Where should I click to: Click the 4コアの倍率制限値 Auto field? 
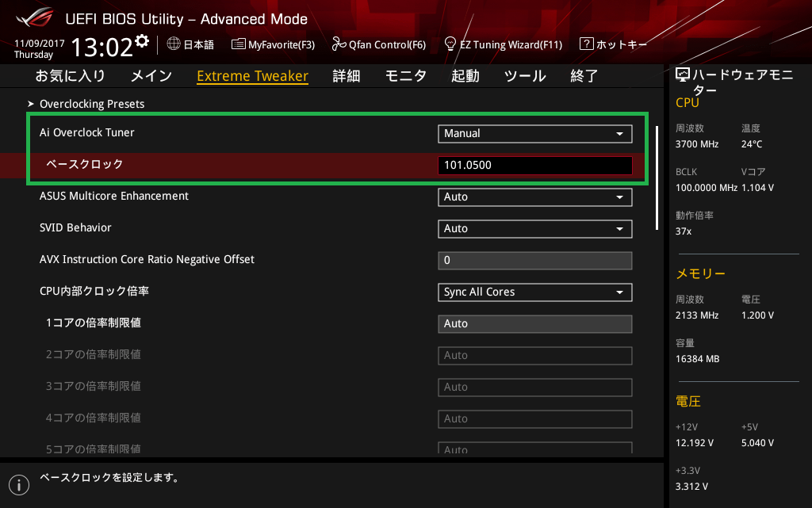pos(535,419)
